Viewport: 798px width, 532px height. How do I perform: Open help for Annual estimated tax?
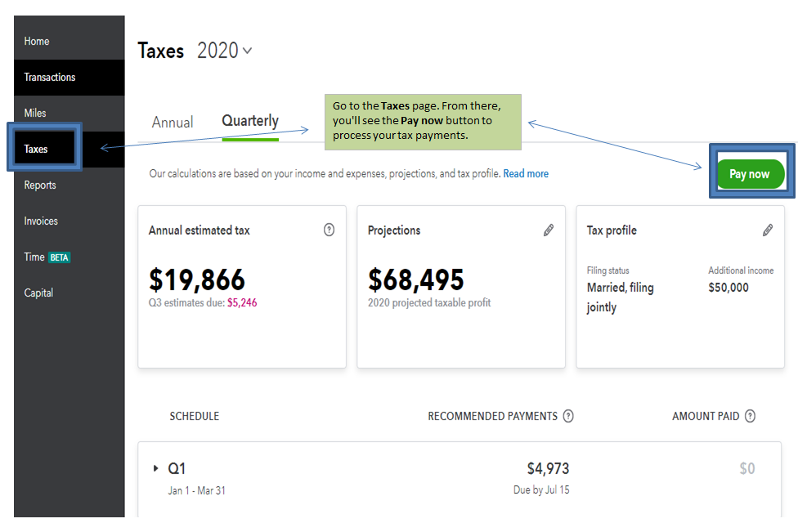(330, 230)
